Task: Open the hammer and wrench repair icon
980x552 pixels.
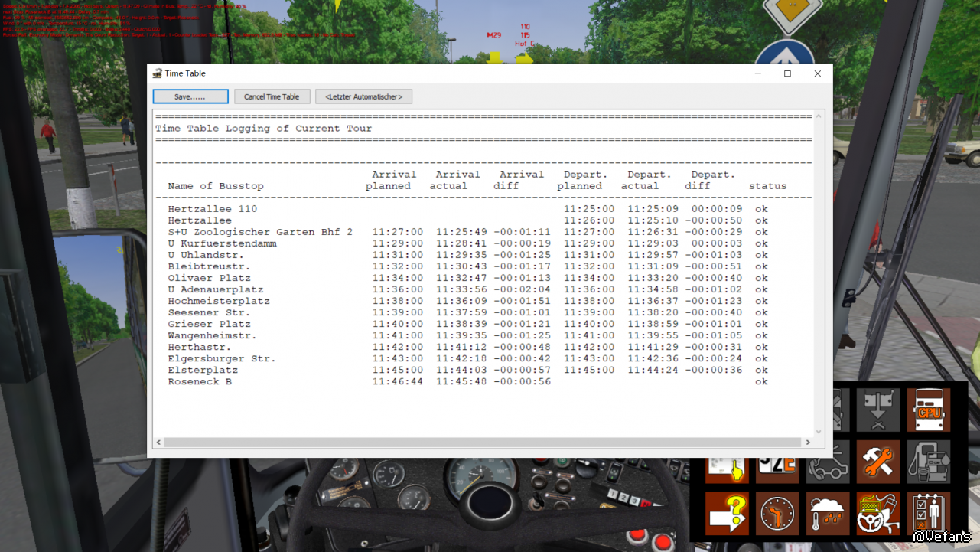Action: click(x=878, y=461)
